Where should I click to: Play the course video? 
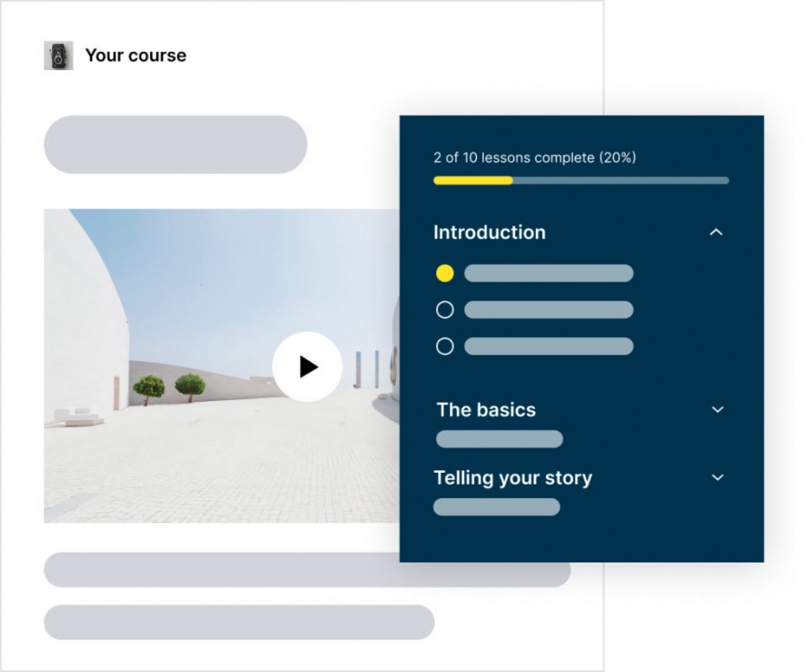(x=307, y=366)
